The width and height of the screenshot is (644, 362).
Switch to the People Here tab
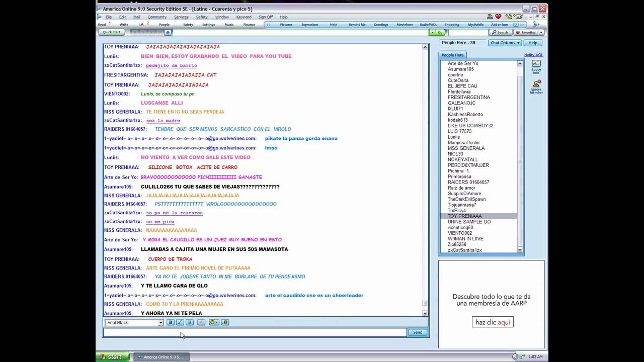pos(452,55)
